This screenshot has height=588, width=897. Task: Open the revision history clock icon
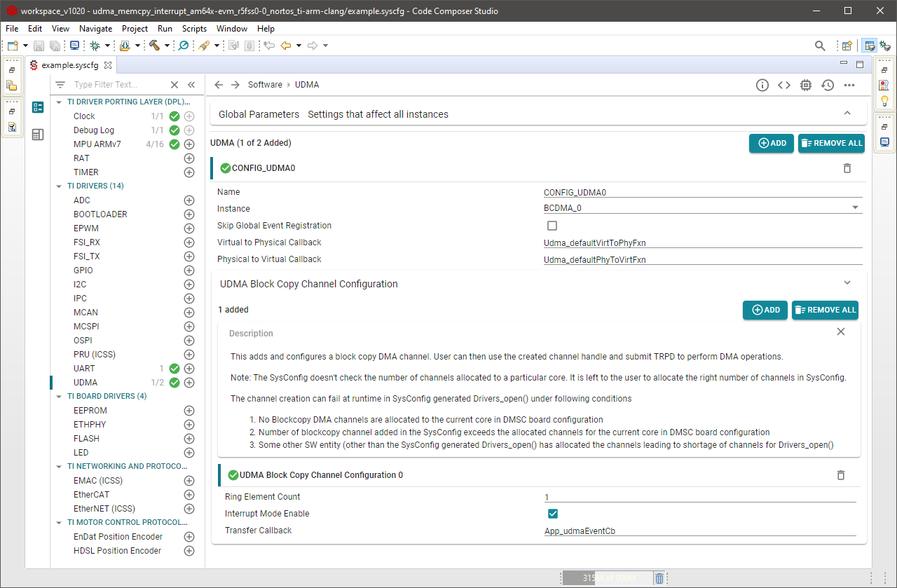pos(827,85)
